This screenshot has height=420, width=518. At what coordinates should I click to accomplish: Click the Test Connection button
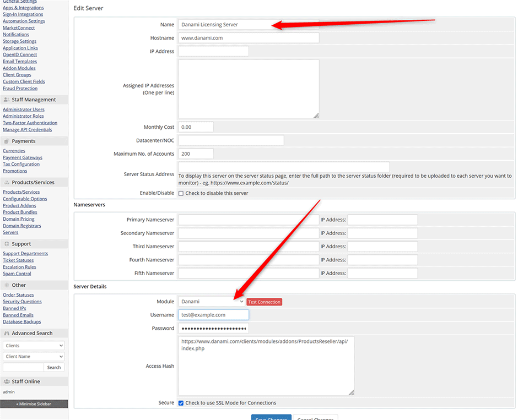point(265,302)
